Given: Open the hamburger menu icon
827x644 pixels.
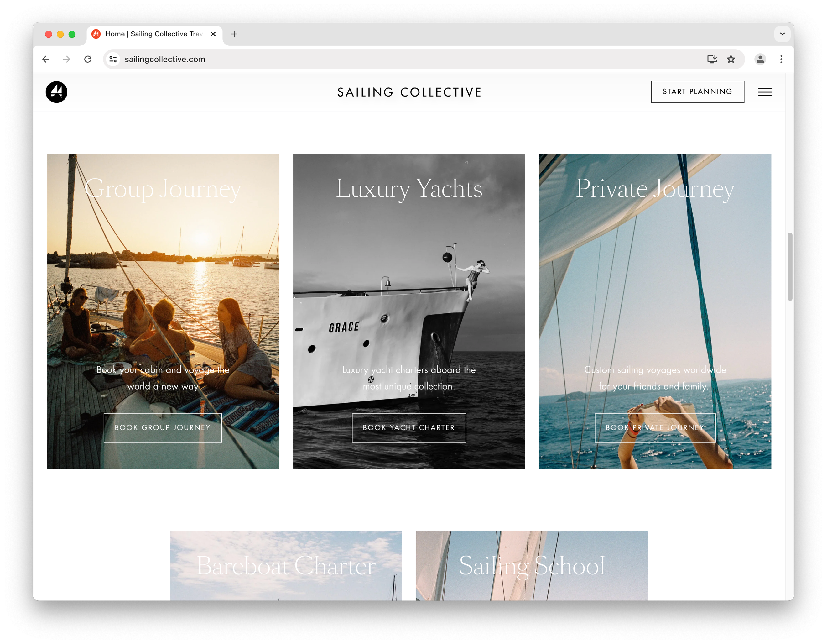Looking at the screenshot, I should coord(765,92).
